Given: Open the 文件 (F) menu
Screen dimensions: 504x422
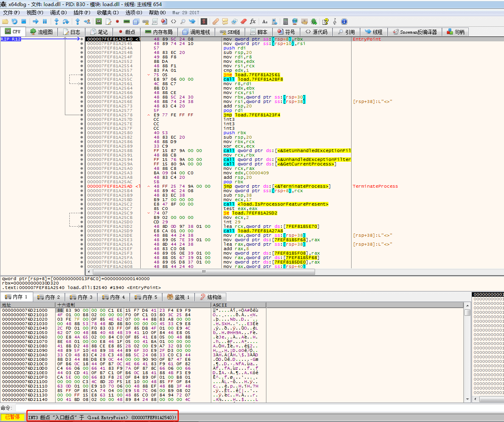Looking at the screenshot, I should point(11,13).
